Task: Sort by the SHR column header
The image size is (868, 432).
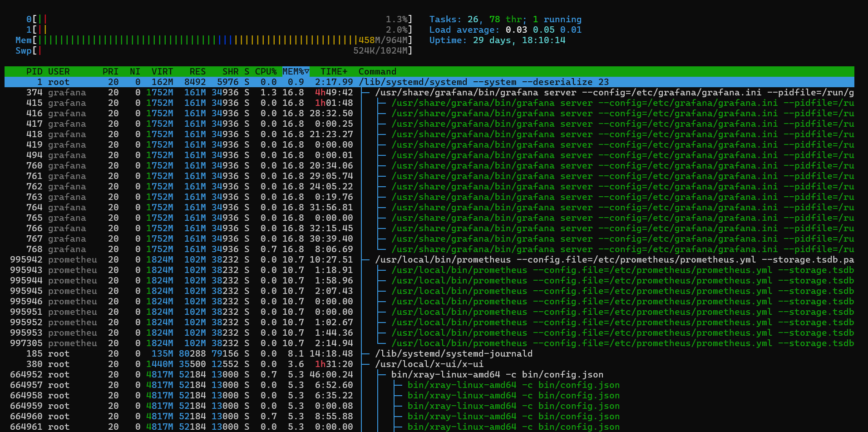Action: click(x=230, y=72)
